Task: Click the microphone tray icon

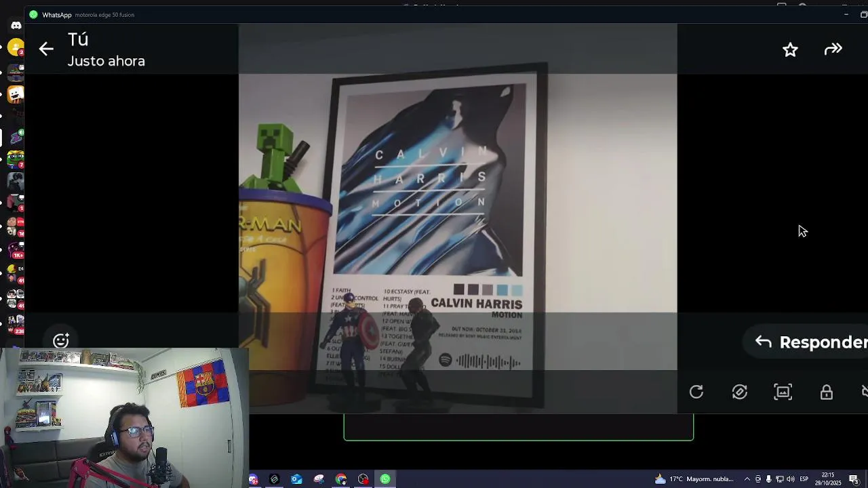Action: pyautogui.click(x=768, y=479)
